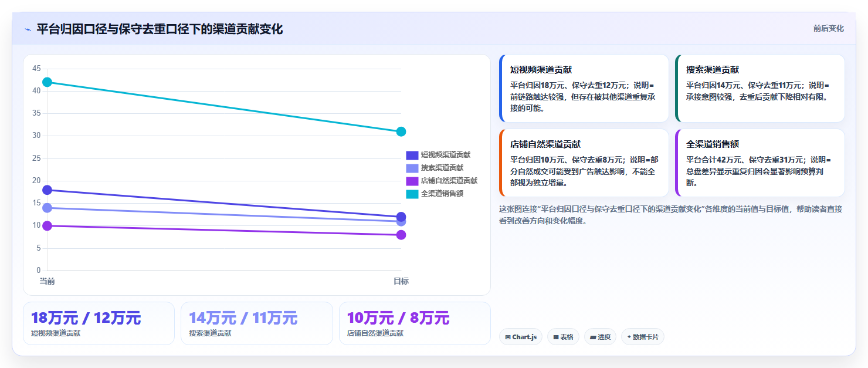Screen dimensions: 868x368
Task: Click the 18万元 / 12万元 KPI value
Action: 86,318
